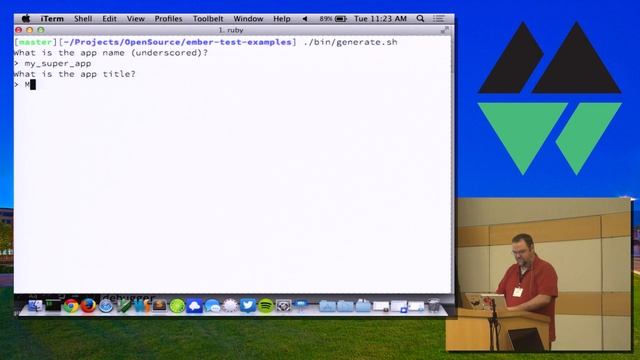Image resolution: width=640 pixels, height=360 pixels.
Task: Launch Google Chrome from the Dock
Action: coord(71,306)
